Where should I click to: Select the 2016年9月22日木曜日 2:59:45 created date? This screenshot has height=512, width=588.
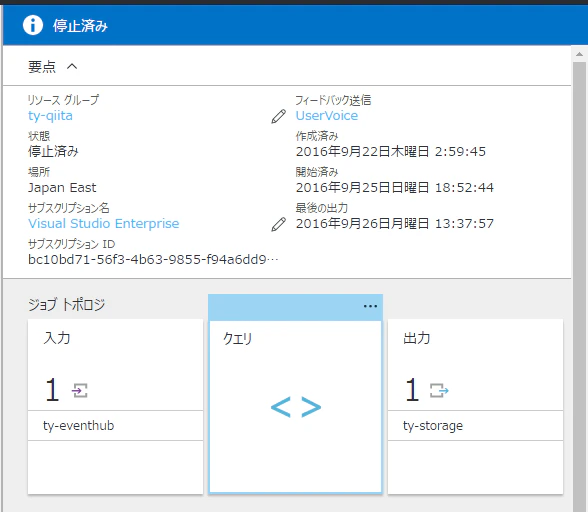pos(390,152)
